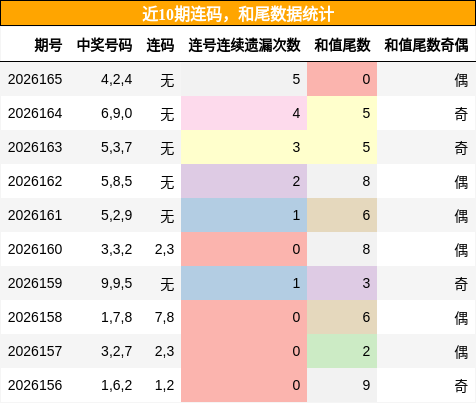This screenshot has height=403, width=476.
Task: Select issue number 2026156
Action: point(35,385)
